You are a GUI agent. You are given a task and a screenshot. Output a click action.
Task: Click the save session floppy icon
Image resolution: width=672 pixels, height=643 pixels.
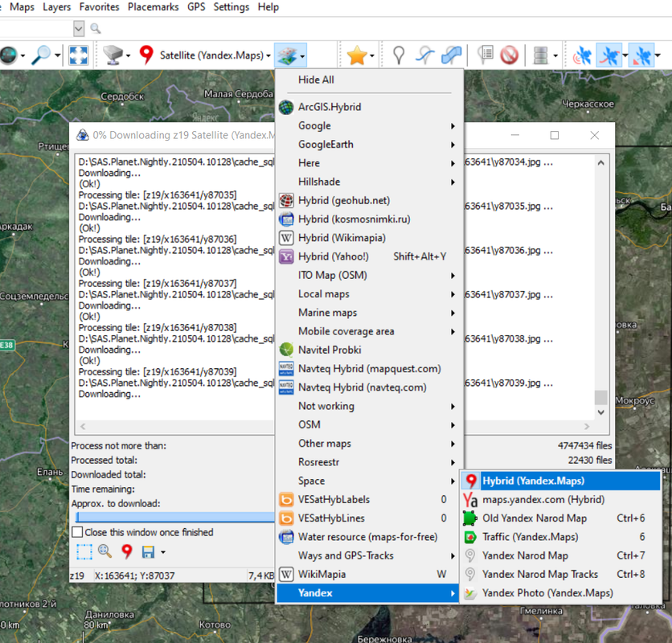click(x=148, y=551)
